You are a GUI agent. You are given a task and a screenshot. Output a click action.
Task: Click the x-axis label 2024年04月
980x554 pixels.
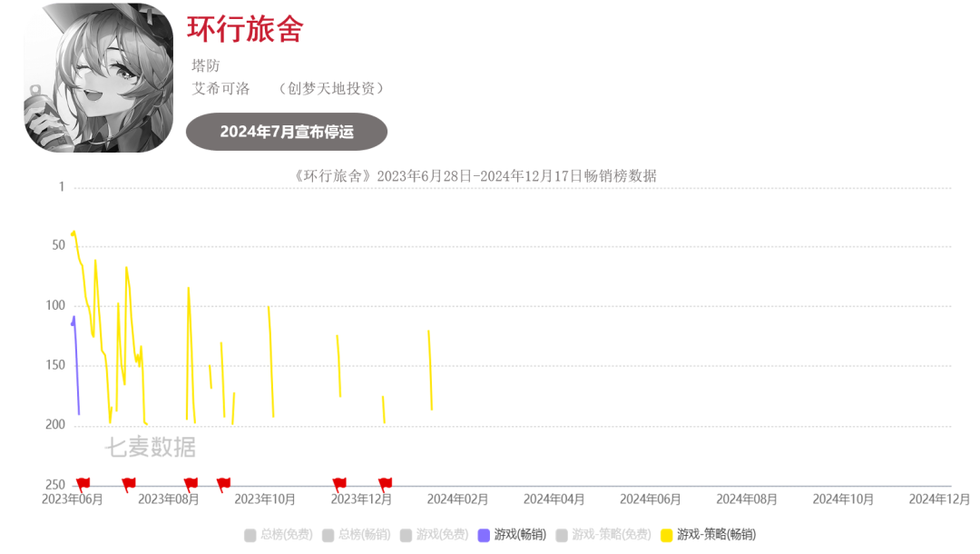coord(554,499)
